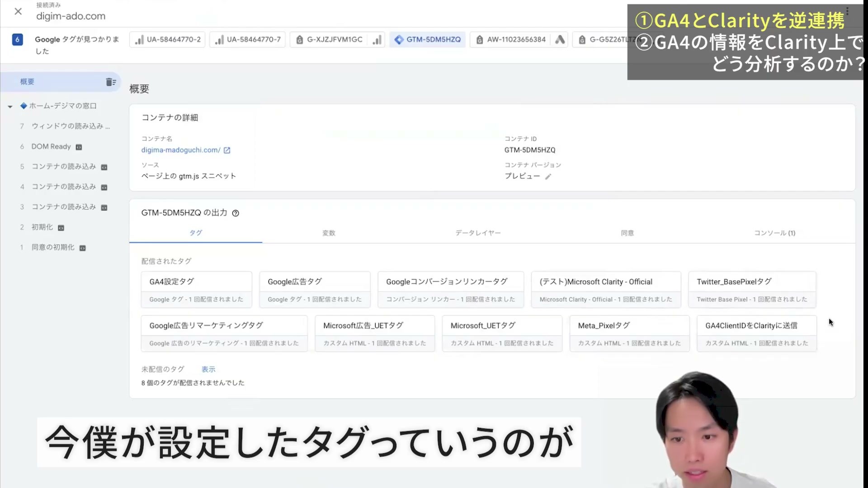
Task: Open the Microsoft広告_UETタグ card
Action: pyautogui.click(x=375, y=333)
